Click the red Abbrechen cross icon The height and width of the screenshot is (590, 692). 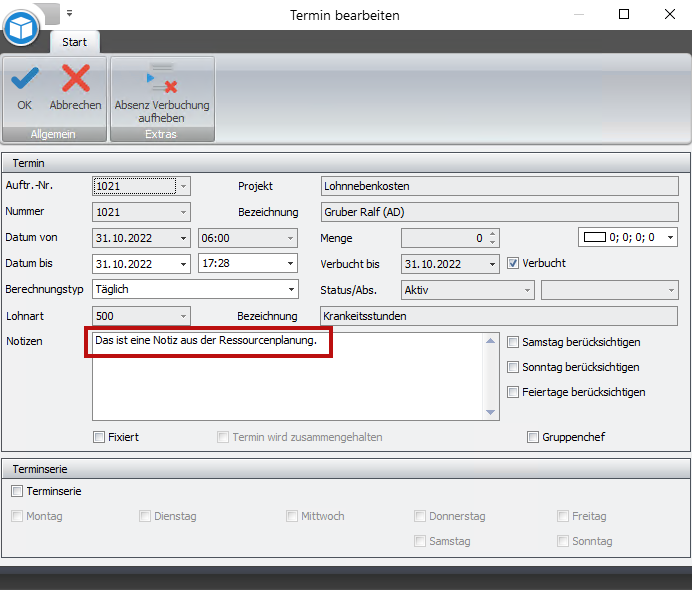coord(76,79)
